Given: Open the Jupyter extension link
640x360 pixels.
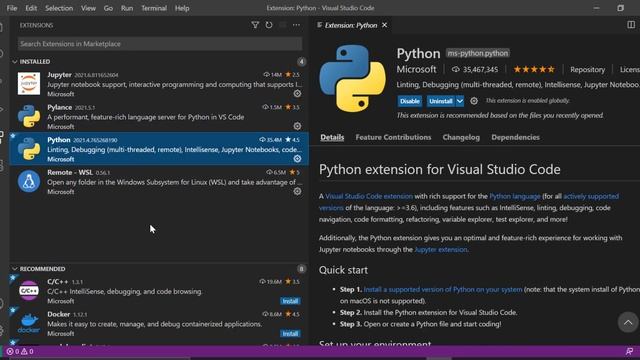Looking at the screenshot, I should 441,249.
